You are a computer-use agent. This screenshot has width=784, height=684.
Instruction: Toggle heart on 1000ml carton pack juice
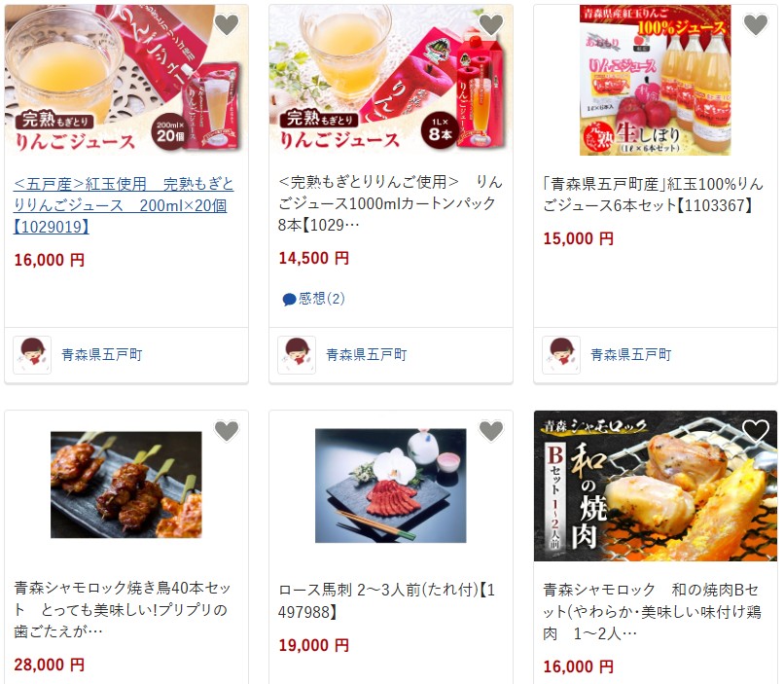(x=491, y=25)
